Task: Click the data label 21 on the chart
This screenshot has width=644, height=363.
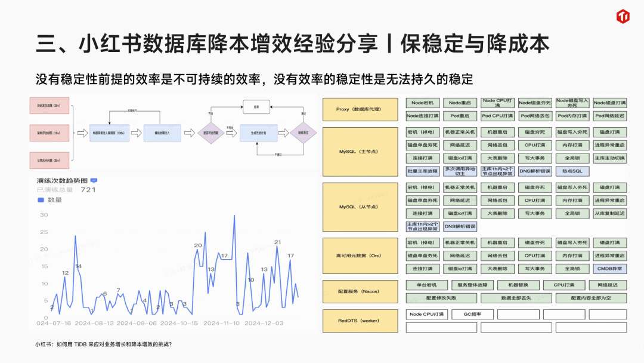Action: pyautogui.click(x=278, y=242)
